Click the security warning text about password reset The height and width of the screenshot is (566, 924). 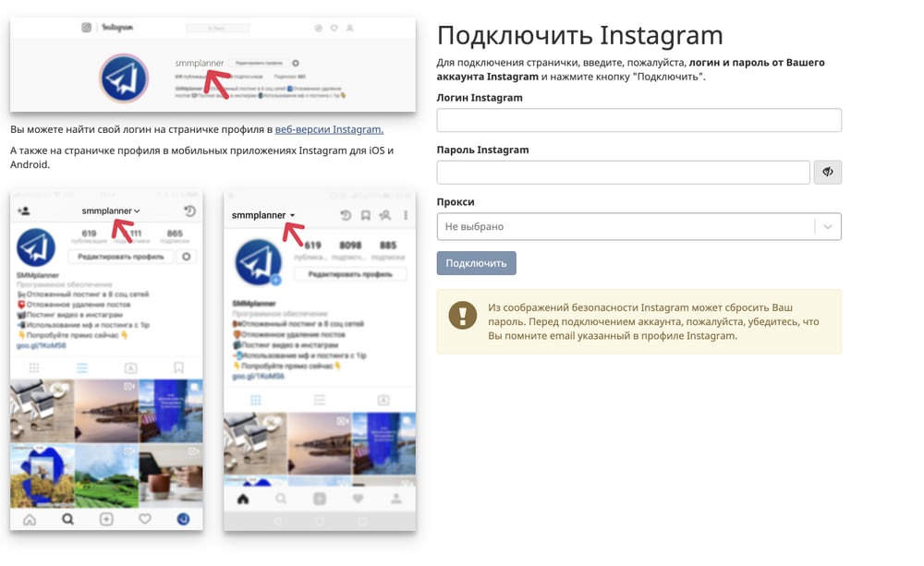(x=653, y=321)
